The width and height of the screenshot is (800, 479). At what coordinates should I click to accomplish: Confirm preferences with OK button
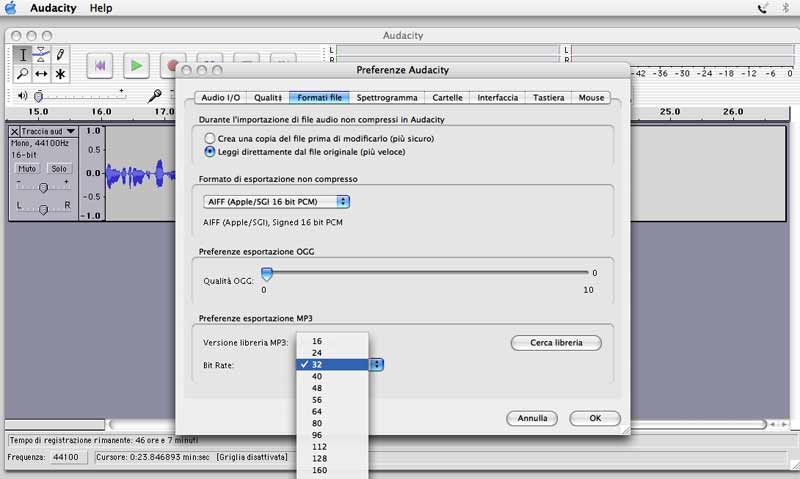pyautogui.click(x=595, y=418)
